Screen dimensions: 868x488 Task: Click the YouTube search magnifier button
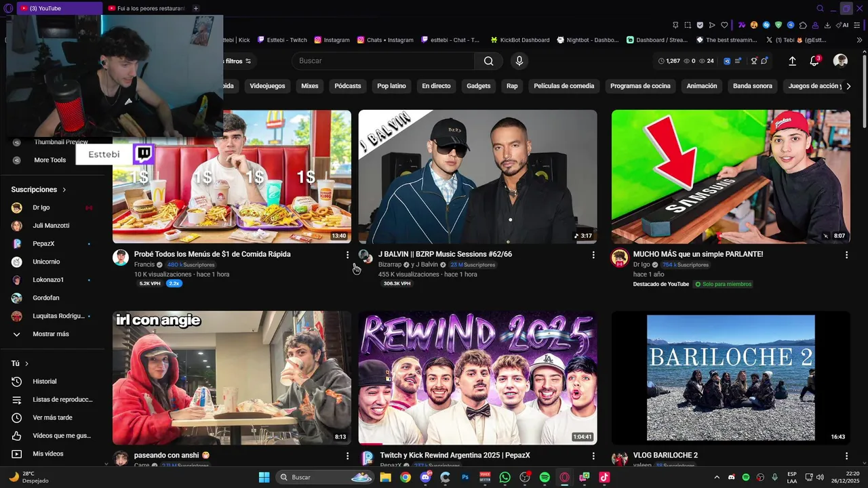click(488, 61)
